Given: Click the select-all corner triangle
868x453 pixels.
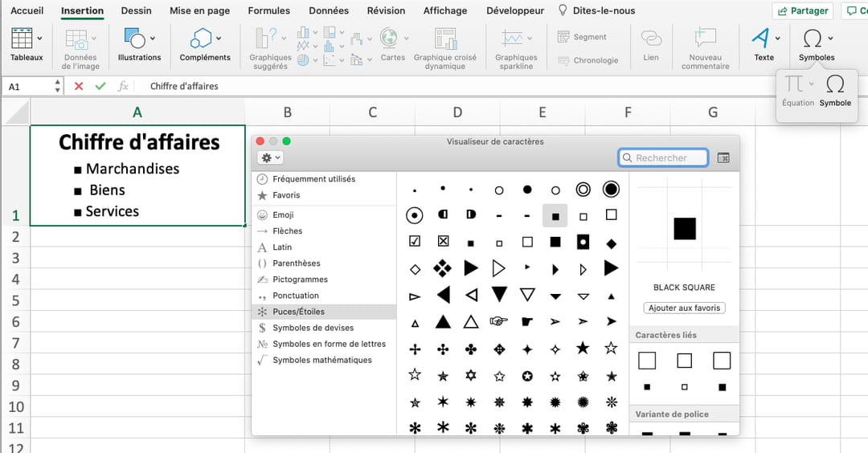Looking at the screenshot, I should (x=16, y=112).
